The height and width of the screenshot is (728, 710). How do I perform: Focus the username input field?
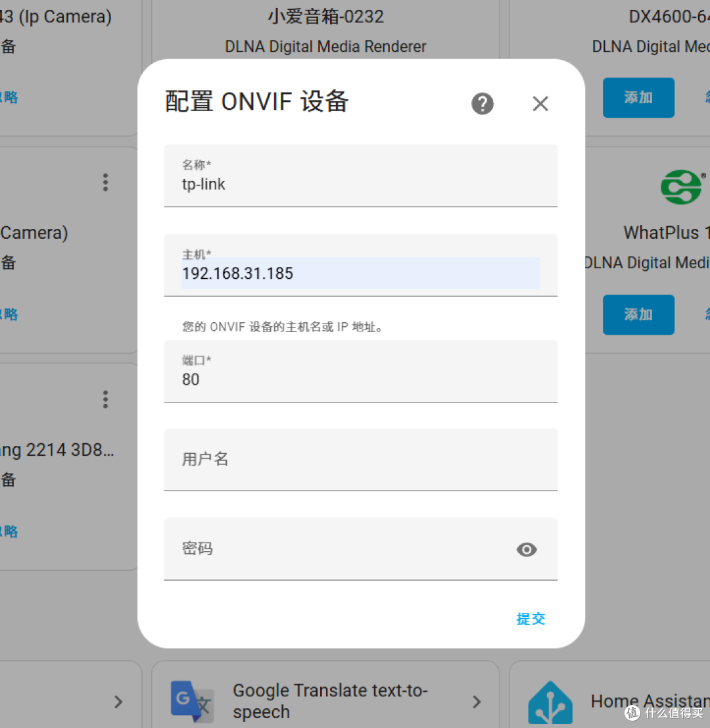360,460
